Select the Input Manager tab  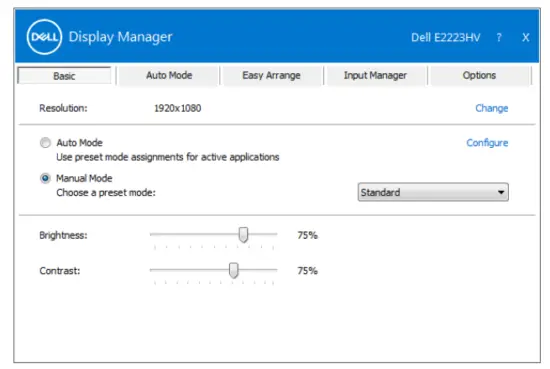tap(375, 75)
